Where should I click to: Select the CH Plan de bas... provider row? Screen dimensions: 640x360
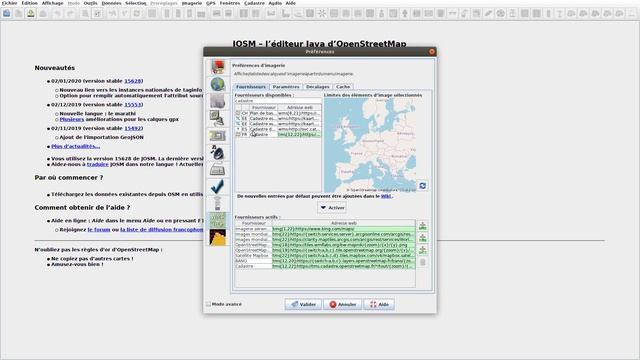coord(278,113)
